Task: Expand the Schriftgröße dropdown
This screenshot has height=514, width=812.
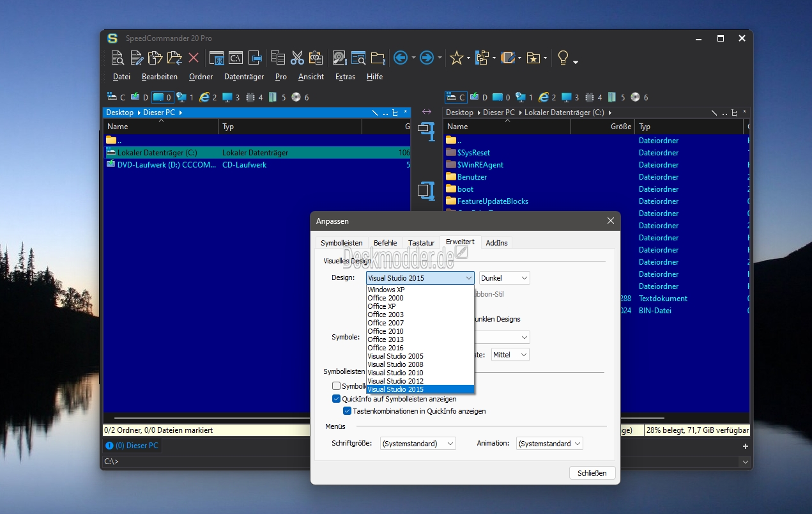Action: [x=418, y=444]
